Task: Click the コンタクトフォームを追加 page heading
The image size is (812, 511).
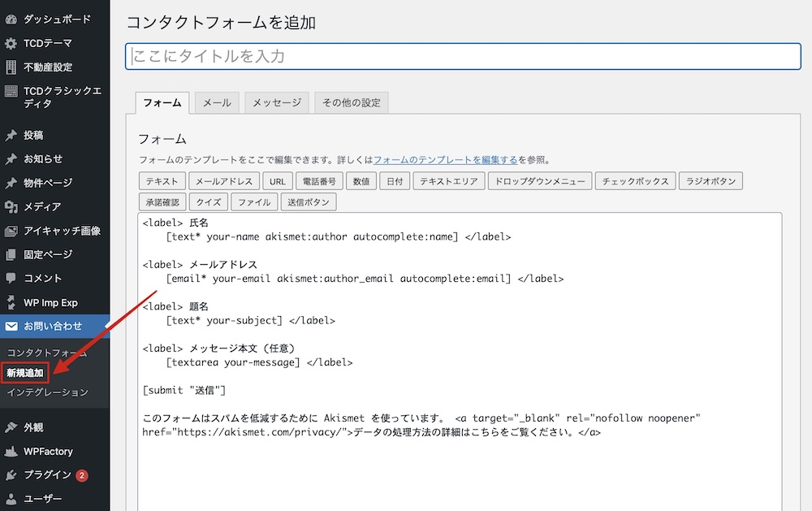Action: (221, 22)
